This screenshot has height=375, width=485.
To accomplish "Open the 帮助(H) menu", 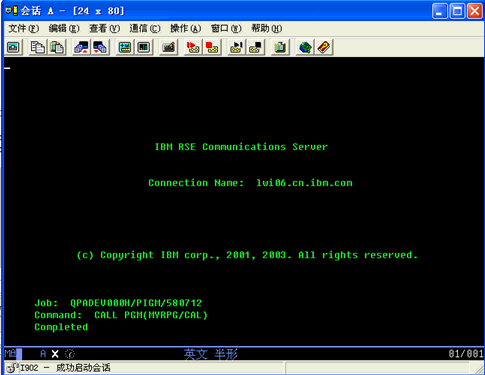I will [266, 29].
